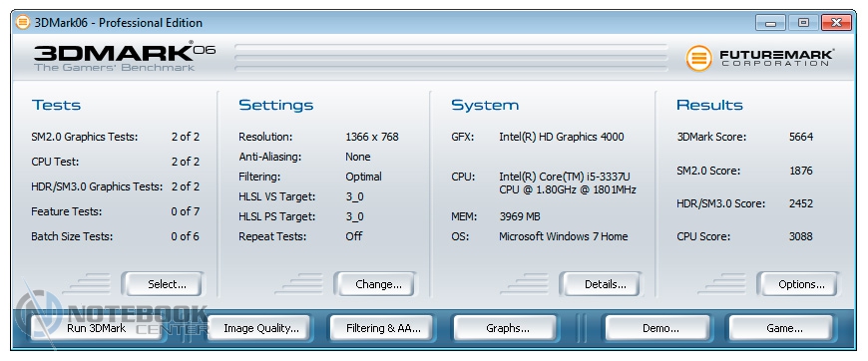Maximize the 3DMark06 window
Viewport: 868px width, 361px height.
pyautogui.click(x=803, y=23)
